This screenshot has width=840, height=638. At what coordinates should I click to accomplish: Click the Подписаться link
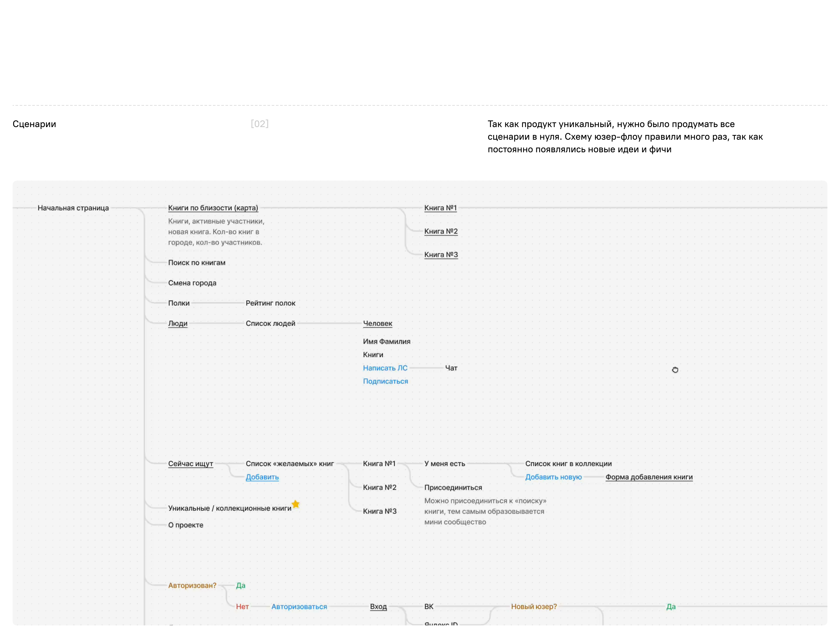pos(385,381)
